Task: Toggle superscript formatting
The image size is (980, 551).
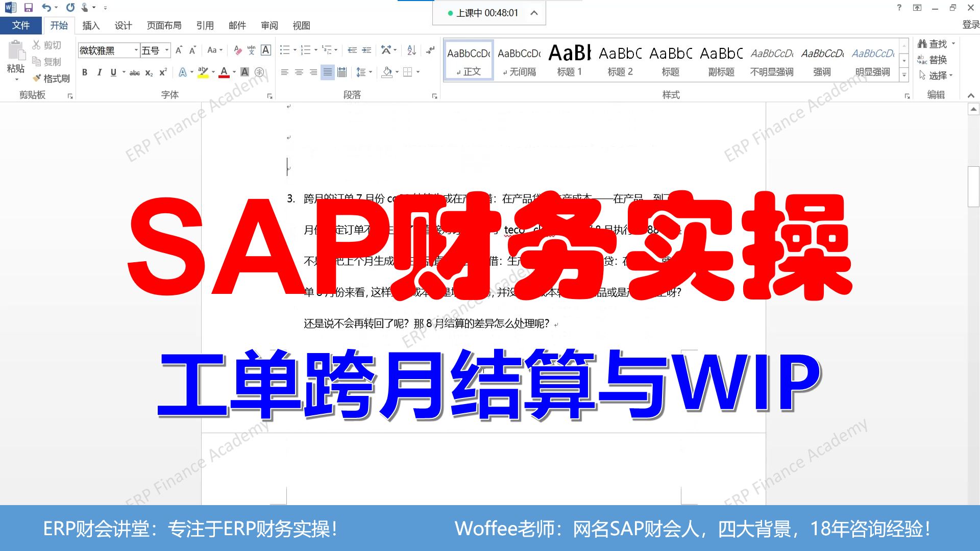Action: pos(163,72)
